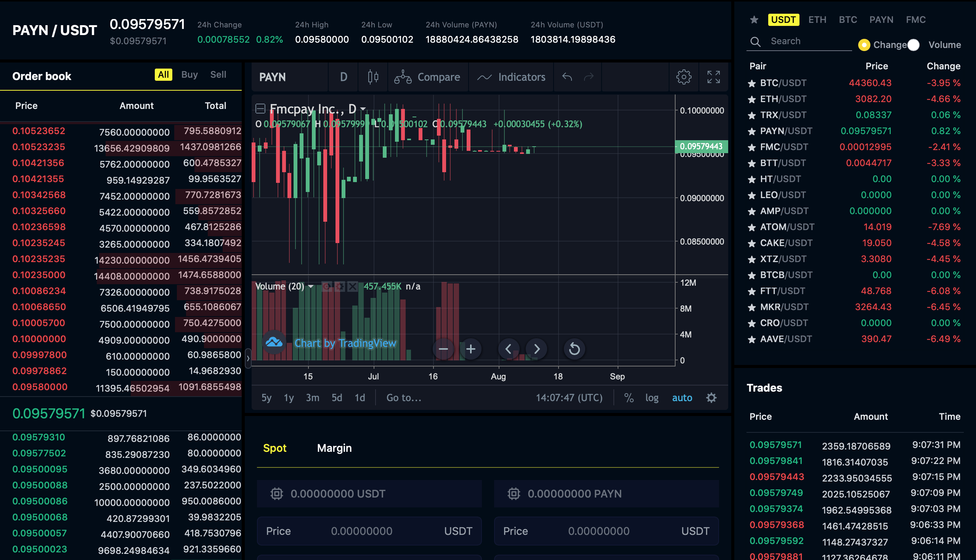Click the favorites star tab icon
The width and height of the screenshot is (976, 560).
(754, 19)
